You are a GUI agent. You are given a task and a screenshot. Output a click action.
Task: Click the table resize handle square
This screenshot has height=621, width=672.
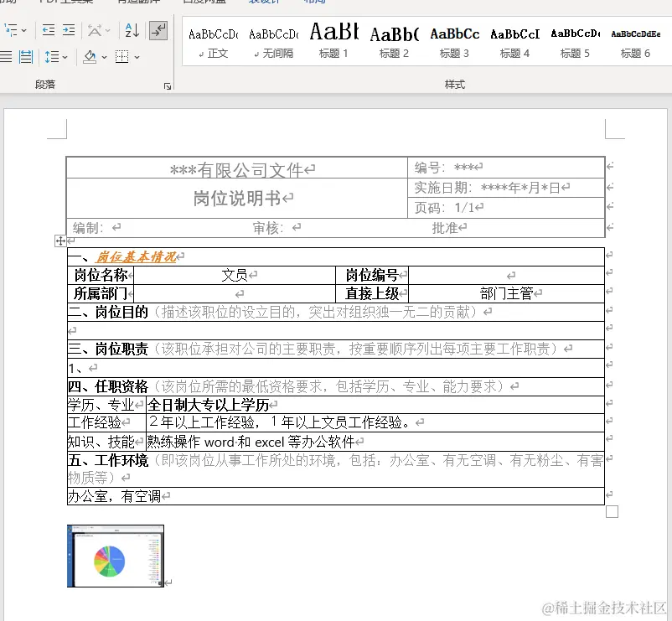(x=612, y=512)
